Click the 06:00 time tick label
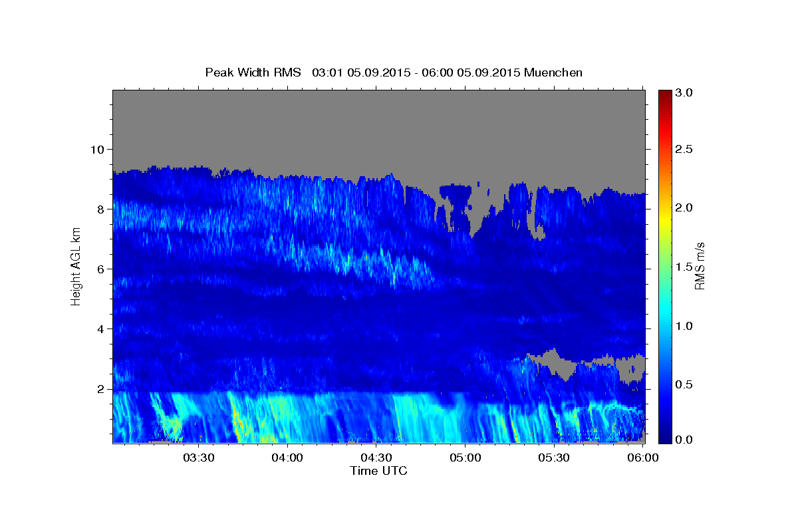This screenshot has height=532, width=798. 643,458
